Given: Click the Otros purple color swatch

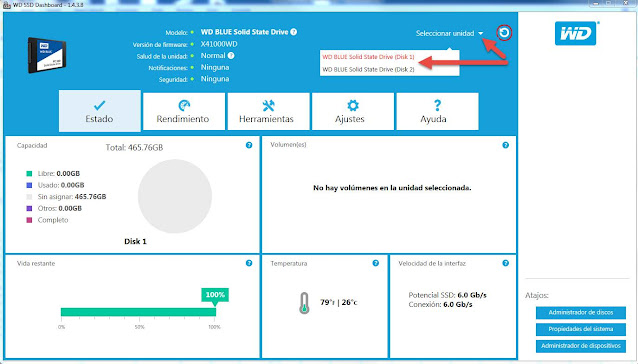Looking at the screenshot, I should click(29, 209).
